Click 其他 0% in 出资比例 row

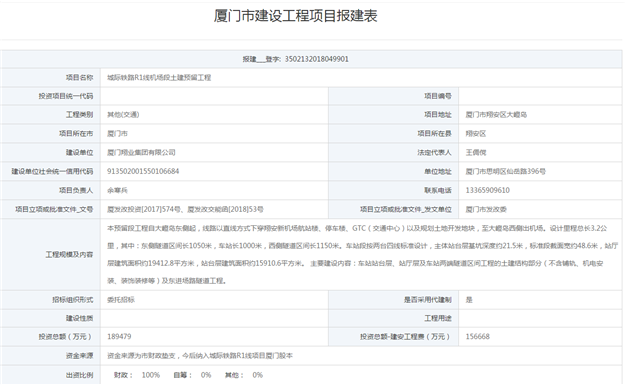[x=244, y=375]
